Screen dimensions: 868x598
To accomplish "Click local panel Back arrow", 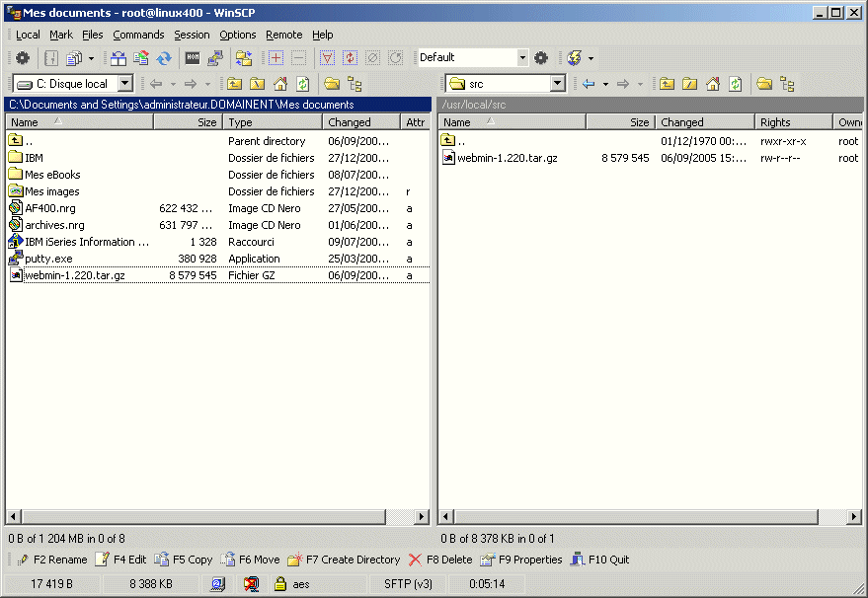I will [156, 84].
